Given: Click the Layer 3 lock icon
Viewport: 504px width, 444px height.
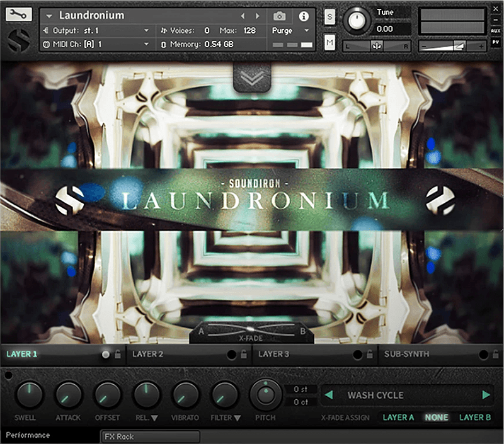Looking at the screenshot, I should 370,354.
